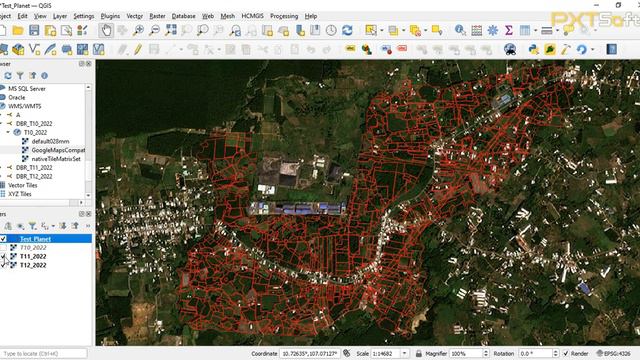Select the Oracle browser entry
The width and height of the screenshot is (640, 360).
pos(17,97)
